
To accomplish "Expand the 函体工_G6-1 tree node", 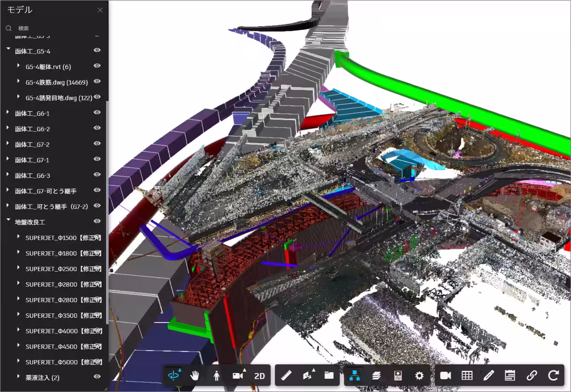I will [x=8, y=113].
